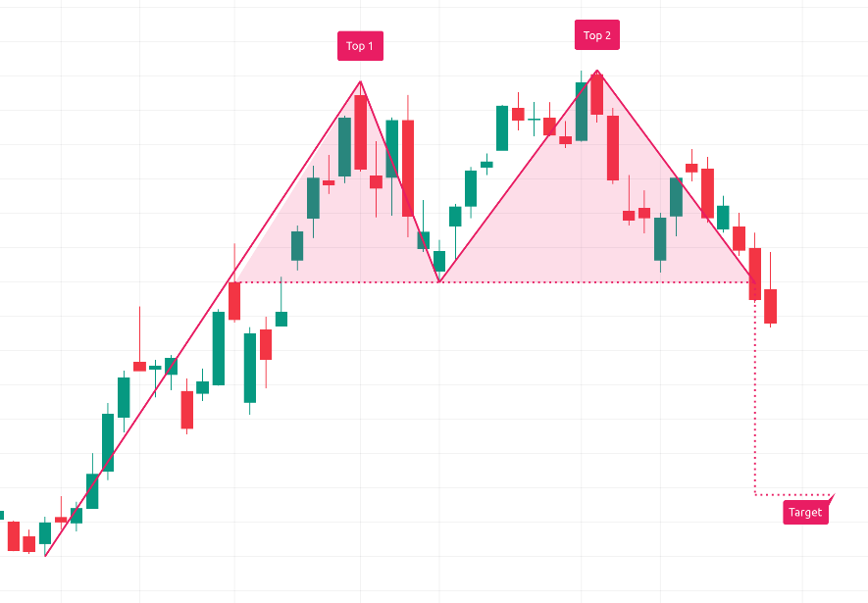Click the long red candle right of Top 2 peak
868x603 pixels.
tap(613, 148)
